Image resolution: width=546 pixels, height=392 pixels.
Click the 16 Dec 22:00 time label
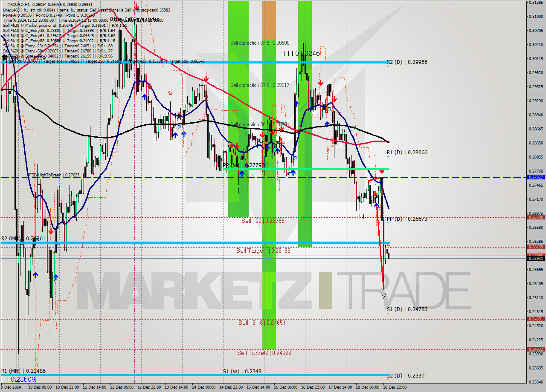click(x=313, y=387)
